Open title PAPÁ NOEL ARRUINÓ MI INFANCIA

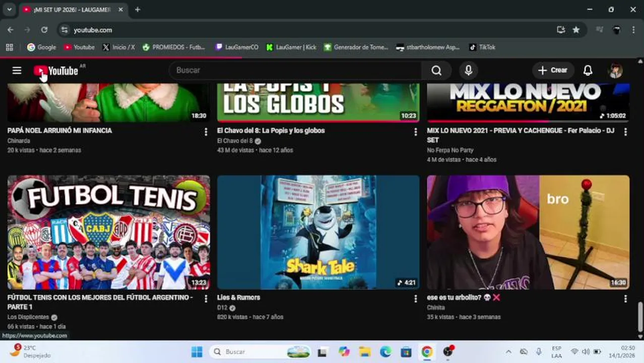59,131
